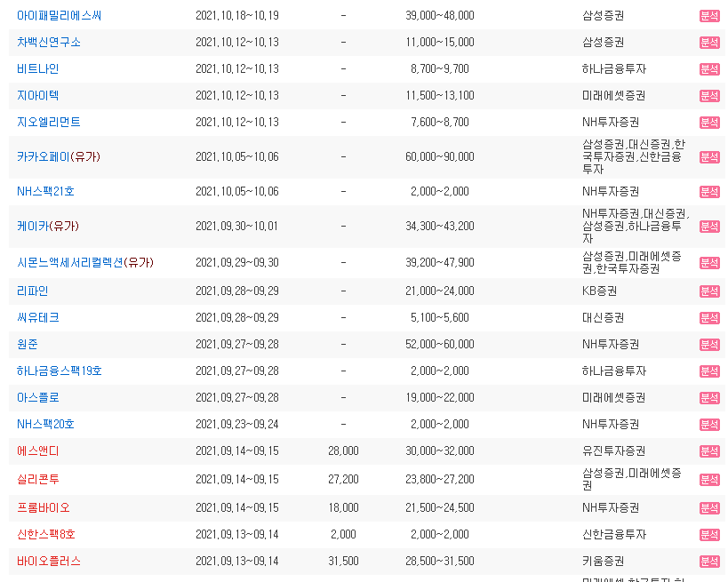Open the 에스앤디 stock link
Image resolution: width=728 pixels, height=582 pixels.
click(38, 451)
